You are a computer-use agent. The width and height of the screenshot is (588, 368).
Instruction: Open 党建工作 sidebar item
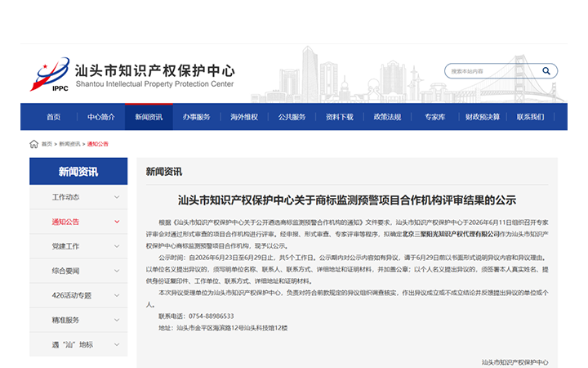pyautogui.click(x=78, y=246)
